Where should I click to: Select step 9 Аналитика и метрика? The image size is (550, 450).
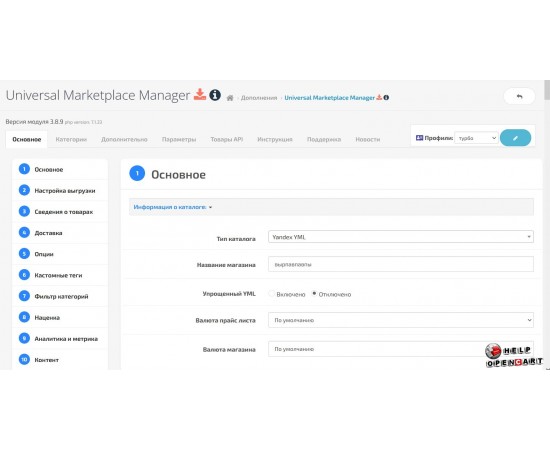(x=60, y=338)
